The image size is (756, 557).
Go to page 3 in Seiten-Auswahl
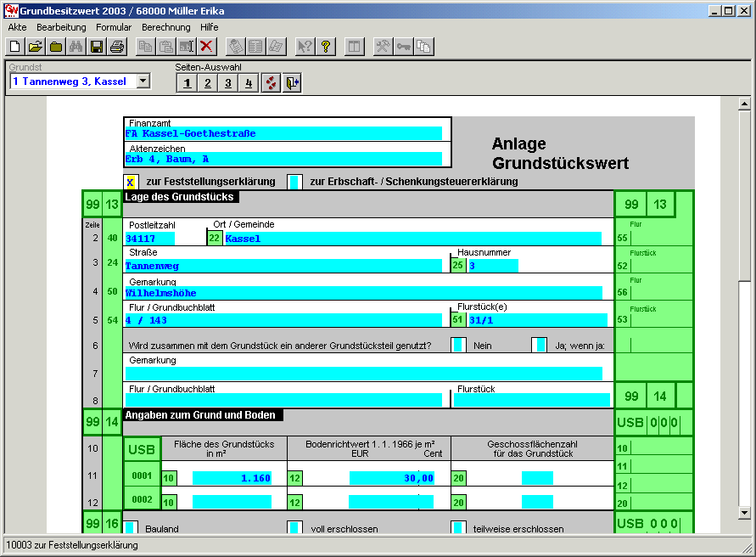click(228, 83)
